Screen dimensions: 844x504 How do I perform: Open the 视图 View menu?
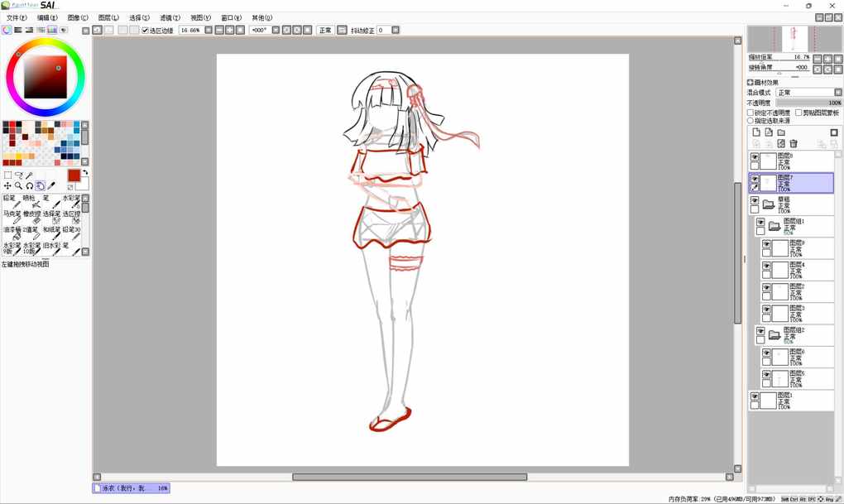coord(200,17)
